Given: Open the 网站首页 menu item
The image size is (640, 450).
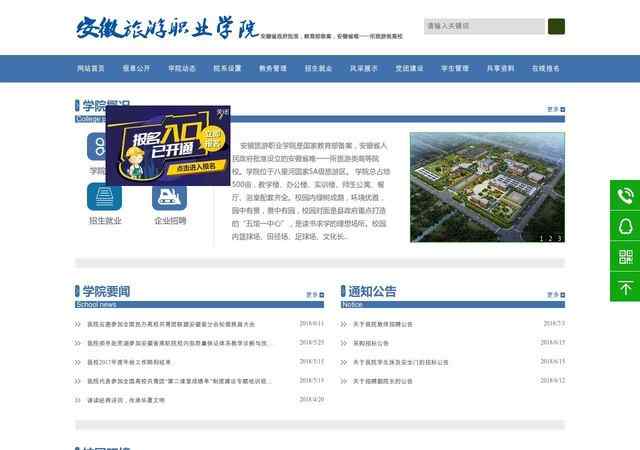Looking at the screenshot, I should click(91, 69).
